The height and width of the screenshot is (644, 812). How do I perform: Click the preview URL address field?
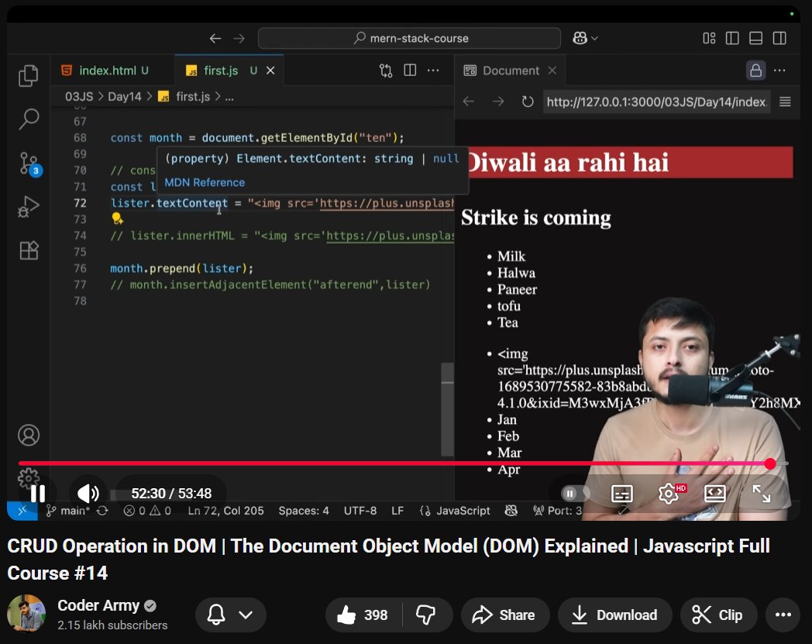656,102
